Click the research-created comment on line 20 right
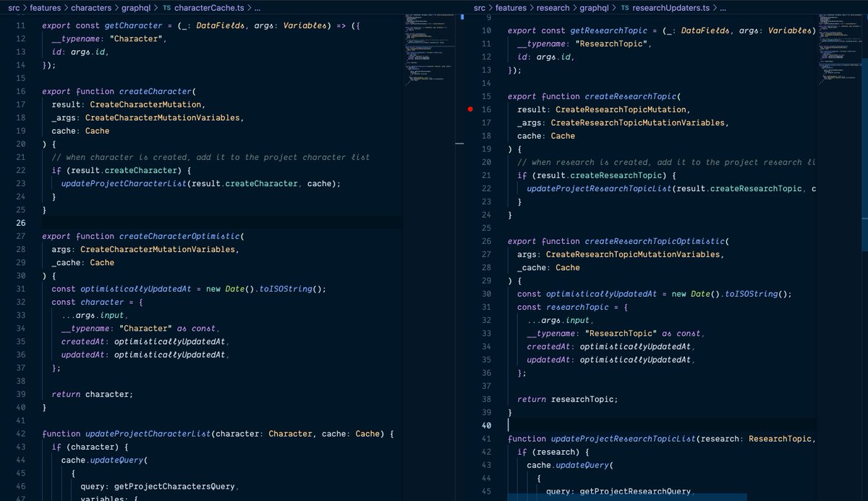Viewport: 868px width, 501px height. click(666, 162)
